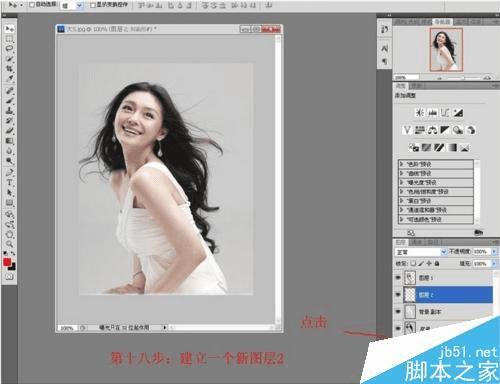
Task: Open the 填充 fill slider arrow
Action: (x=494, y=264)
